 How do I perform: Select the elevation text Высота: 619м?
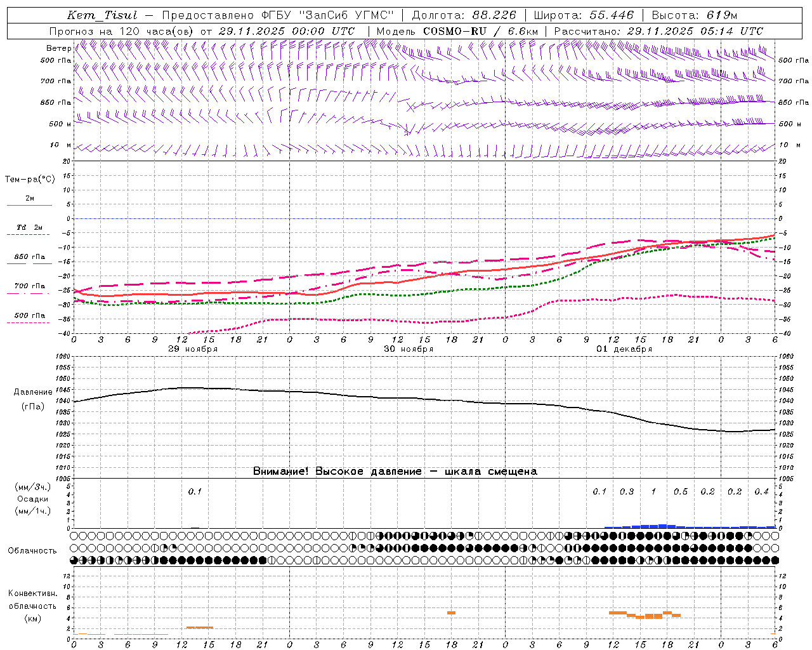coord(695,15)
